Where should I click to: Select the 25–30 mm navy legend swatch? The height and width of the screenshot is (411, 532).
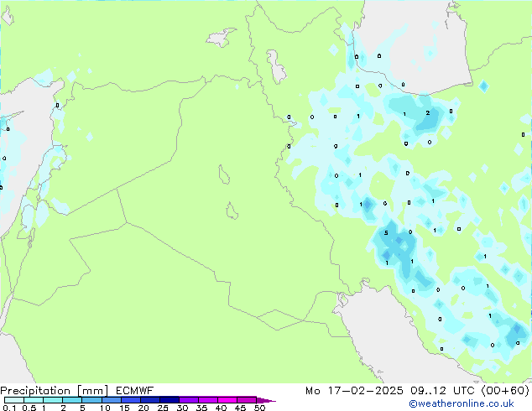pos(170,400)
